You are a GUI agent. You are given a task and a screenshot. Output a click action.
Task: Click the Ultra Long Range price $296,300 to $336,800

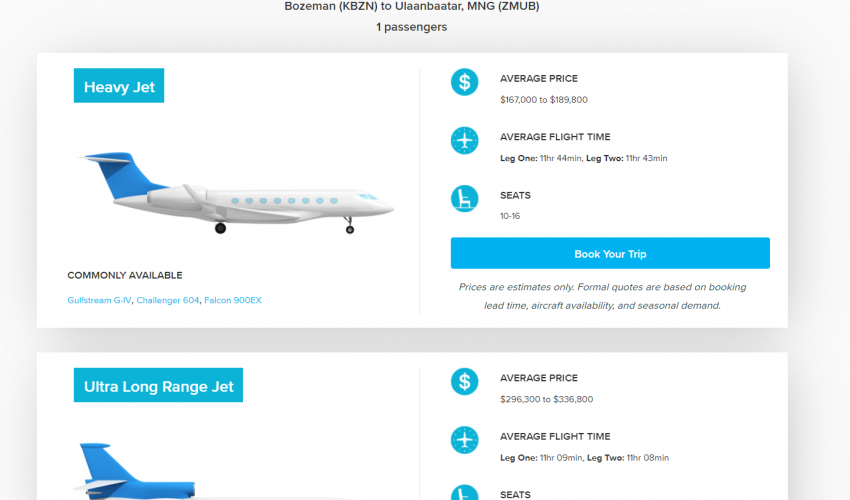pyautogui.click(x=546, y=399)
